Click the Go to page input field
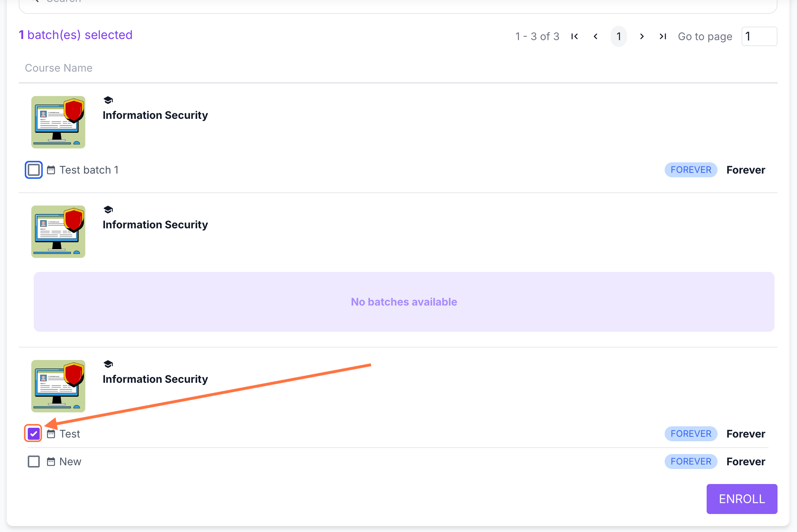The height and width of the screenshot is (532, 797). 759,36
